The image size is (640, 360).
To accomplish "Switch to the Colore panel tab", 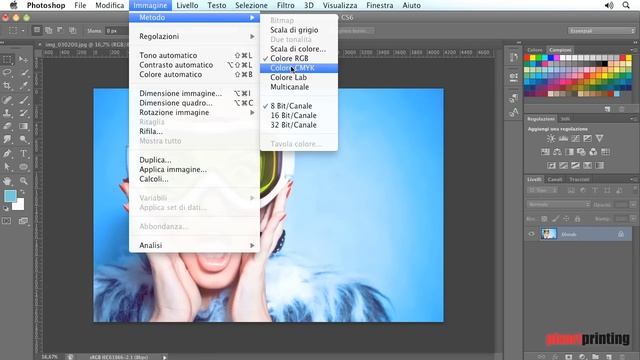I will point(535,50).
